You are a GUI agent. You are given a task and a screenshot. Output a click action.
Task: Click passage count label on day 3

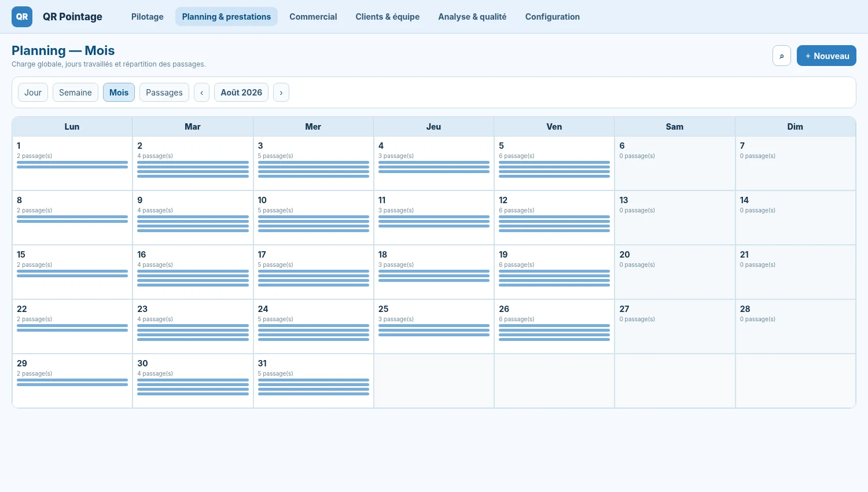275,156
